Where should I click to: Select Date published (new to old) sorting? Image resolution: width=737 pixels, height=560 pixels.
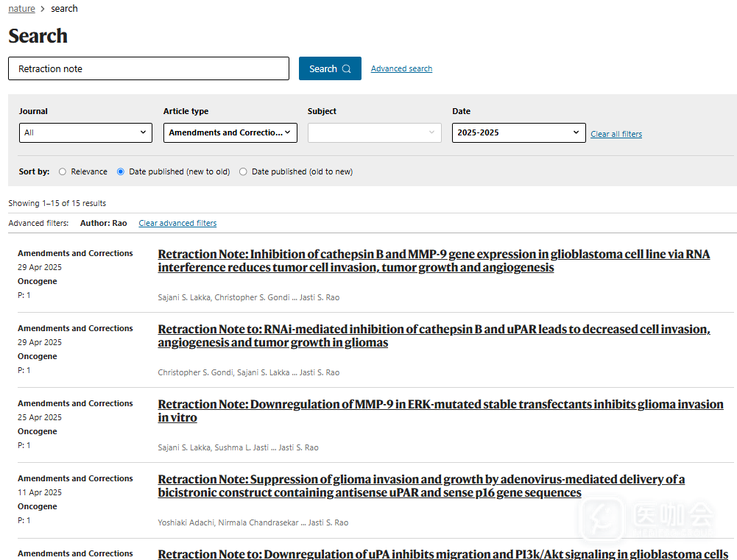pos(121,171)
